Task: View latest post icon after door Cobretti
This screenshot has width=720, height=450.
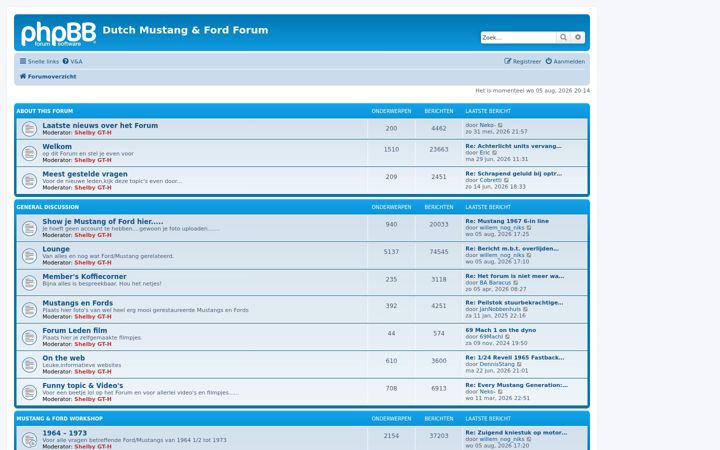Action: (506, 180)
